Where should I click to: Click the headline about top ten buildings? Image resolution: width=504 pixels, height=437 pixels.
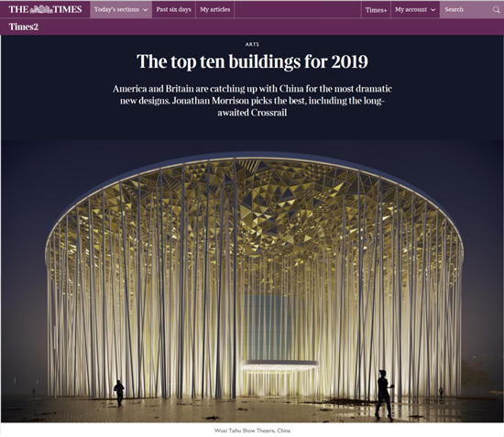tap(252, 61)
